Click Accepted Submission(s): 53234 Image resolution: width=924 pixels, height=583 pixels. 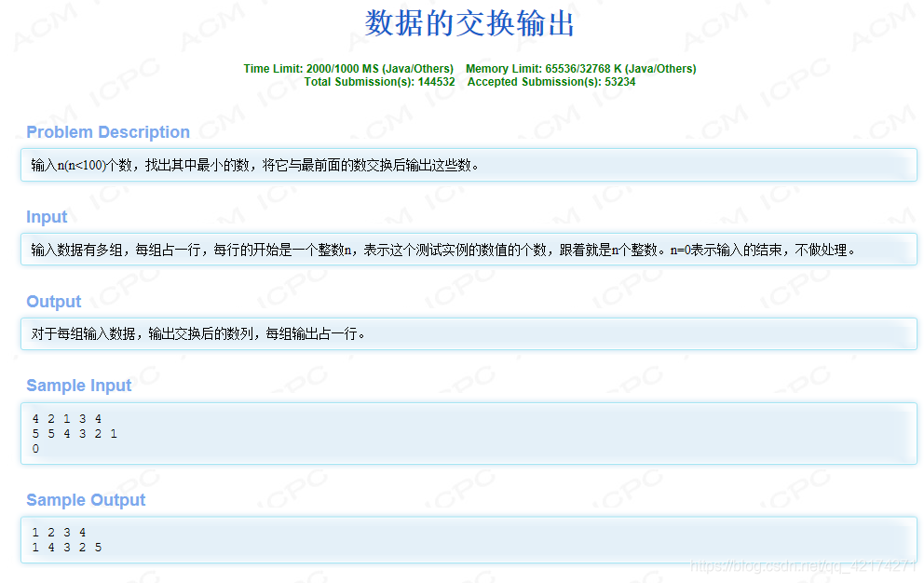[x=551, y=82]
